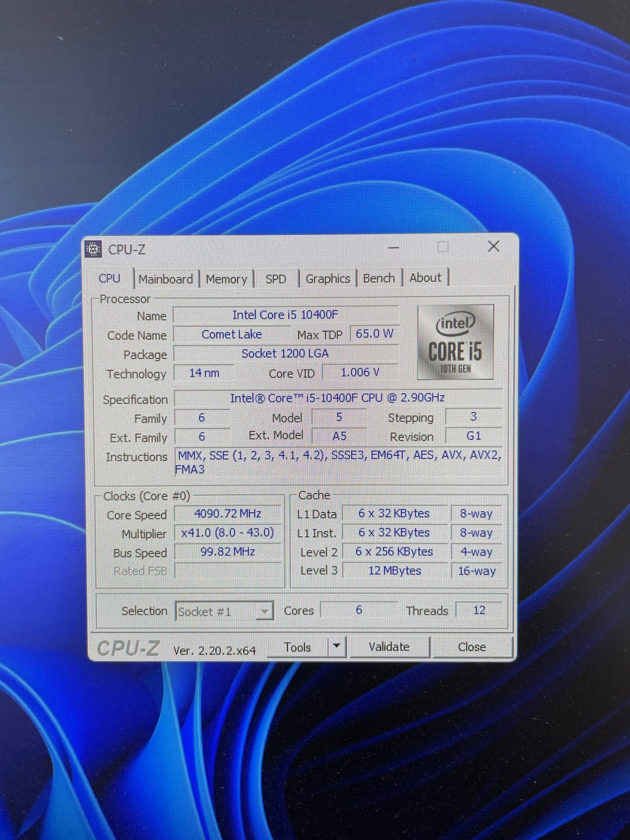Close the CPU-Z window with X
Screen dimensions: 630x840
click(x=493, y=246)
